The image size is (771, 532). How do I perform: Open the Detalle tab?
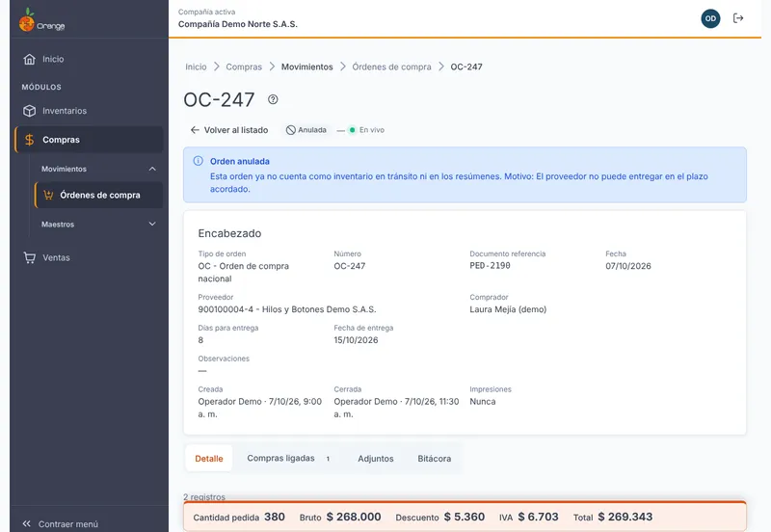tap(209, 458)
